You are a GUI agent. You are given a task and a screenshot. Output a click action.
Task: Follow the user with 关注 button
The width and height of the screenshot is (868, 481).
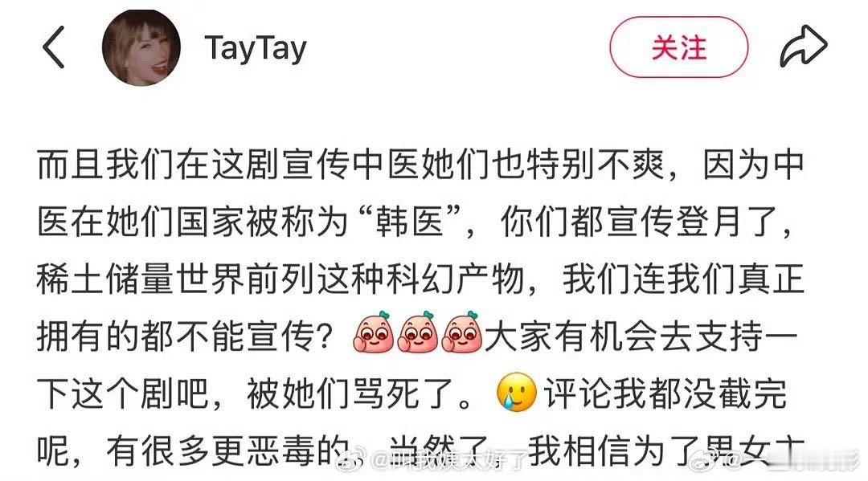point(679,47)
